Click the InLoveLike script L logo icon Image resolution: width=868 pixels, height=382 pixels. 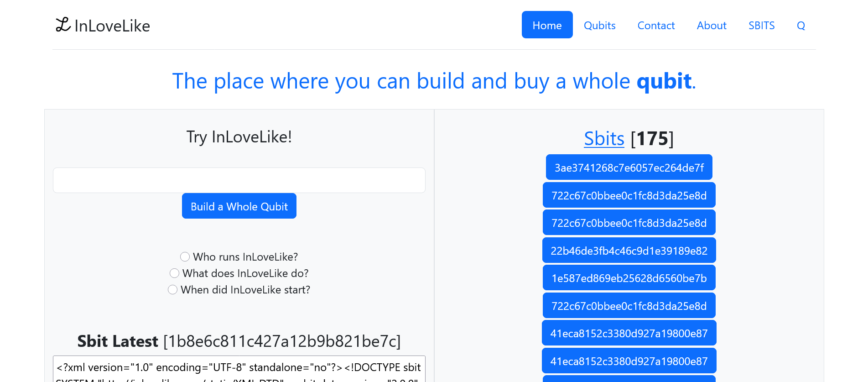click(x=63, y=25)
